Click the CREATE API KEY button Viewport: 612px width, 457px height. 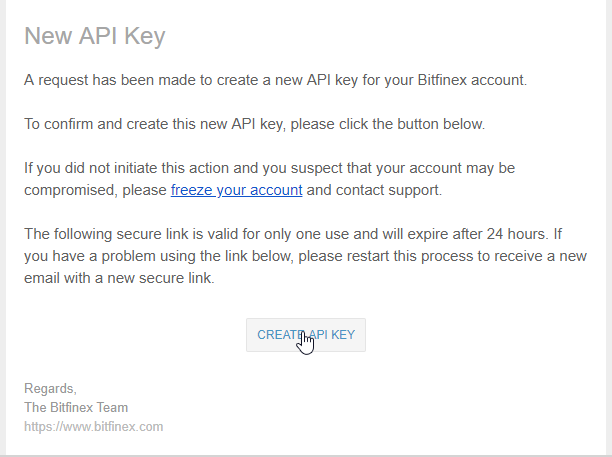pos(306,335)
